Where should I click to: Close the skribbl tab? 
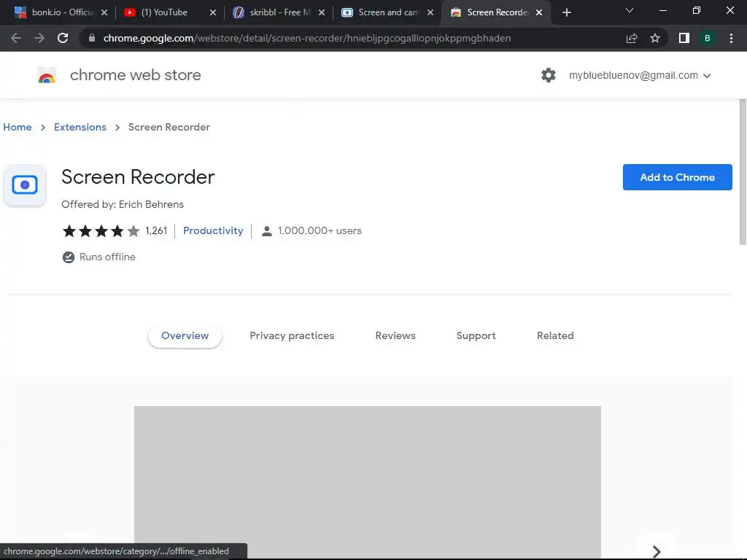click(322, 12)
